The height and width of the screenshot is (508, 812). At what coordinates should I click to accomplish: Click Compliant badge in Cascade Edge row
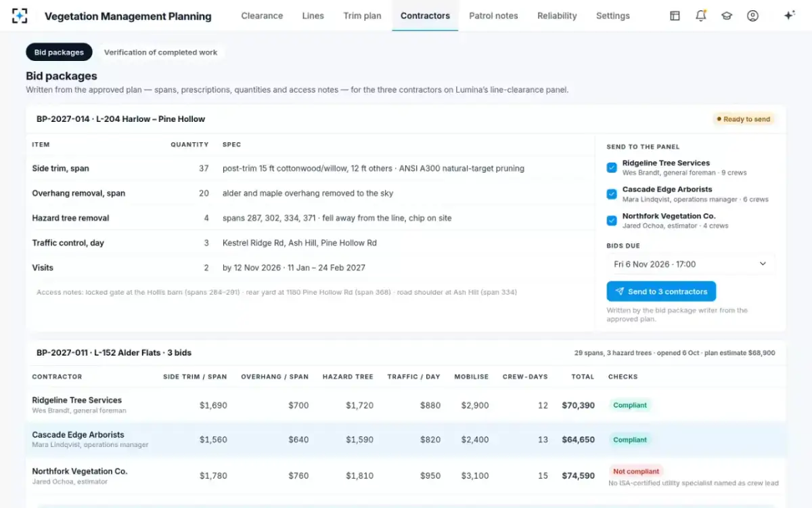pyautogui.click(x=630, y=440)
